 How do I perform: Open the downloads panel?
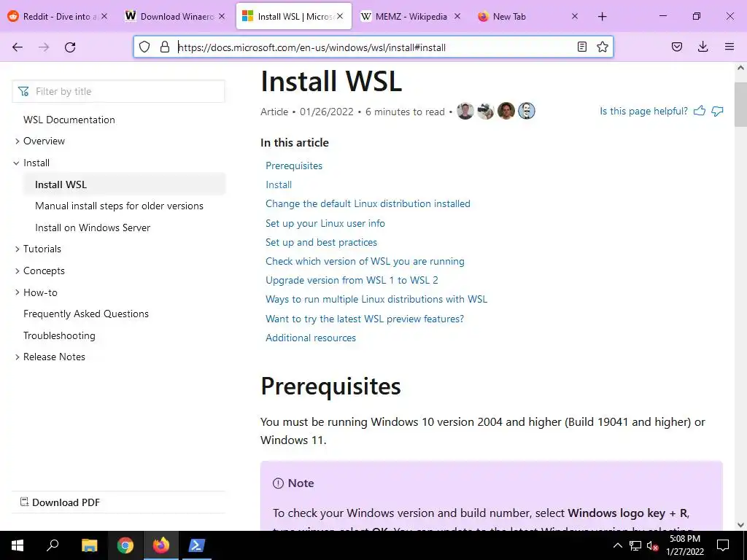(703, 47)
